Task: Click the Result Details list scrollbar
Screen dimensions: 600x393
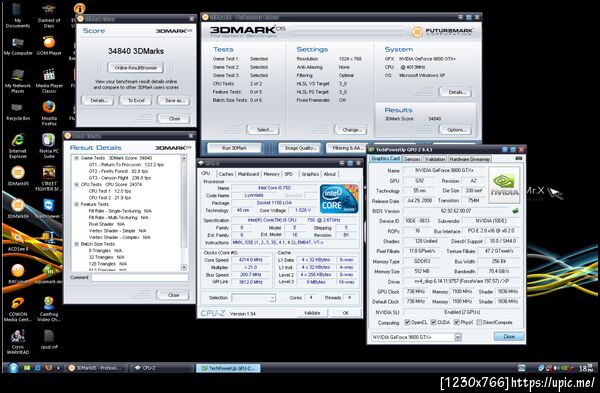Action: (184, 212)
